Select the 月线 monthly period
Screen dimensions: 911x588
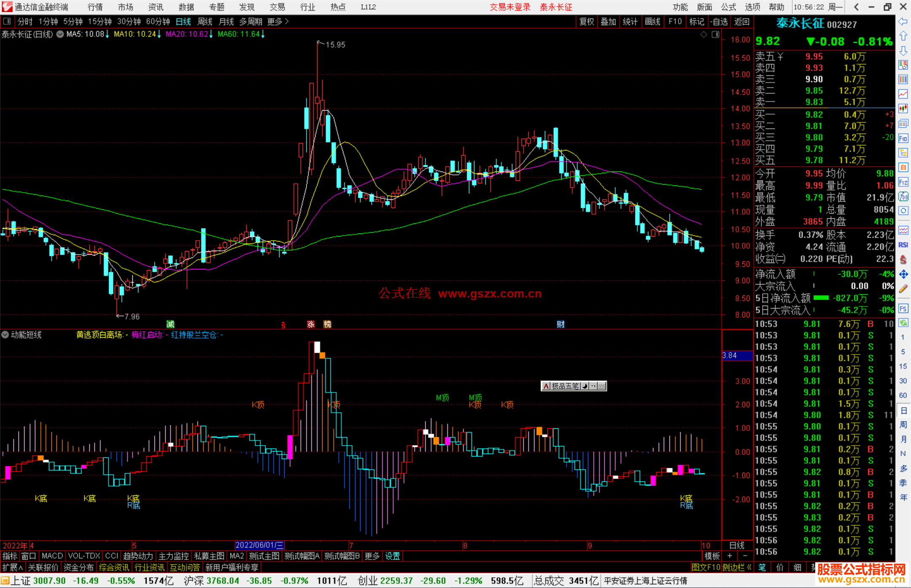click(226, 21)
